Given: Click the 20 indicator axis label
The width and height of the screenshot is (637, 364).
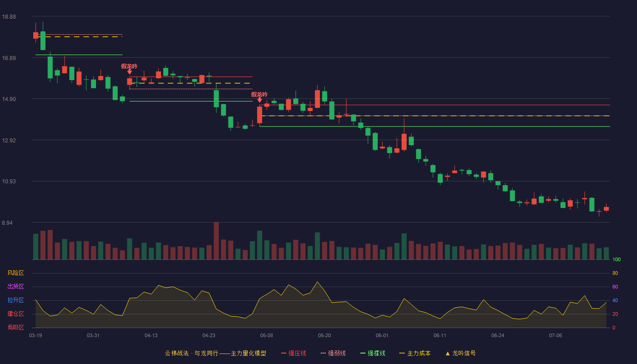Looking at the screenshot, I should click(615, 314).
